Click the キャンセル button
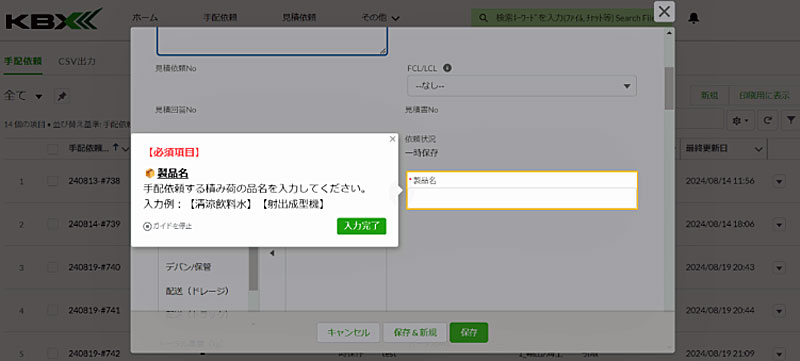 pos(348,332)
